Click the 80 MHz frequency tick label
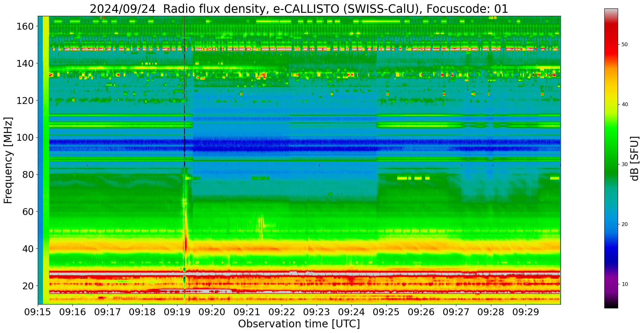 tap(28, 174)
